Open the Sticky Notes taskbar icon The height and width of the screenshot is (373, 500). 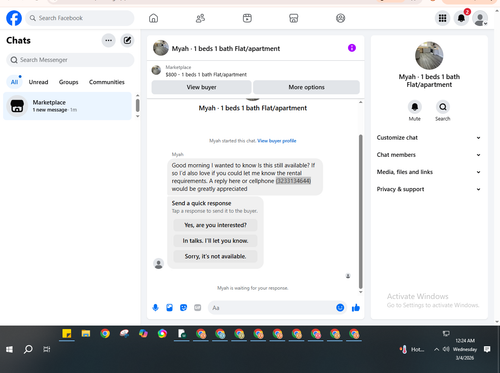67,334
